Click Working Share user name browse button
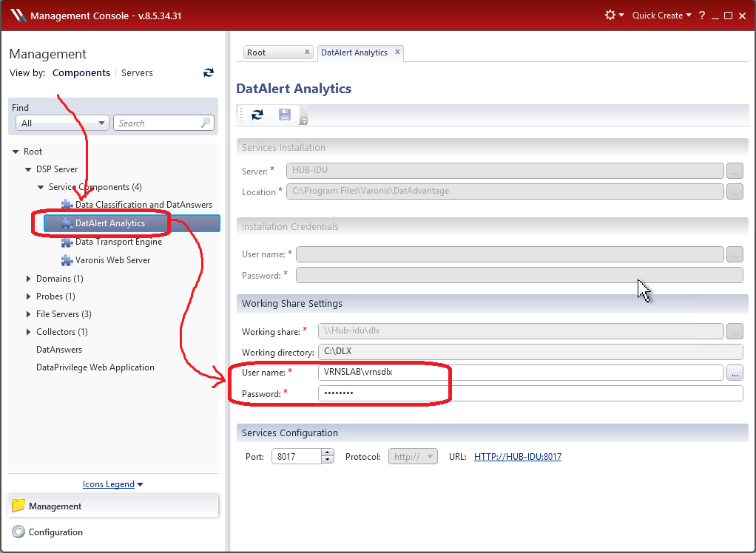The image size is (756, 553). pyautogui.click(x=735, y=373)
